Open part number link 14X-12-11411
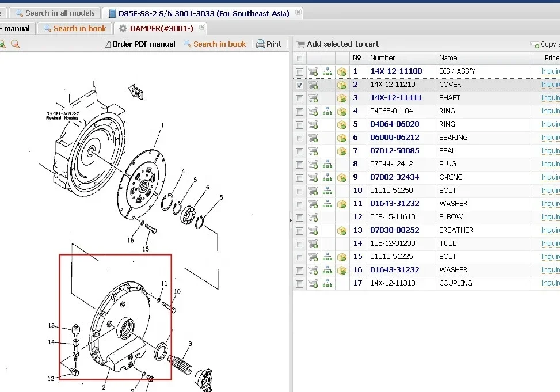The image size is (560, 392). [x=396, y=98]
